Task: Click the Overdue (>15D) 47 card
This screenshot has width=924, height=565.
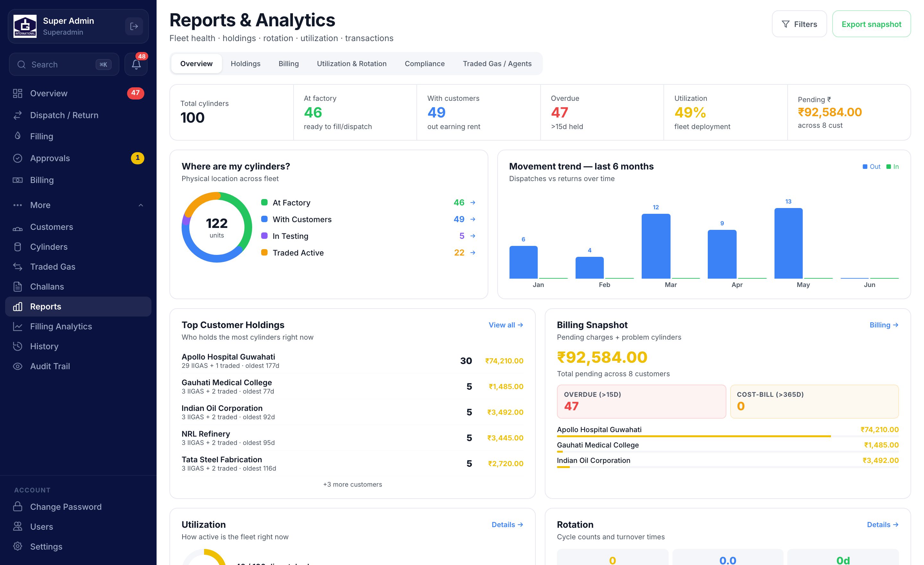Action: point(641,401)
